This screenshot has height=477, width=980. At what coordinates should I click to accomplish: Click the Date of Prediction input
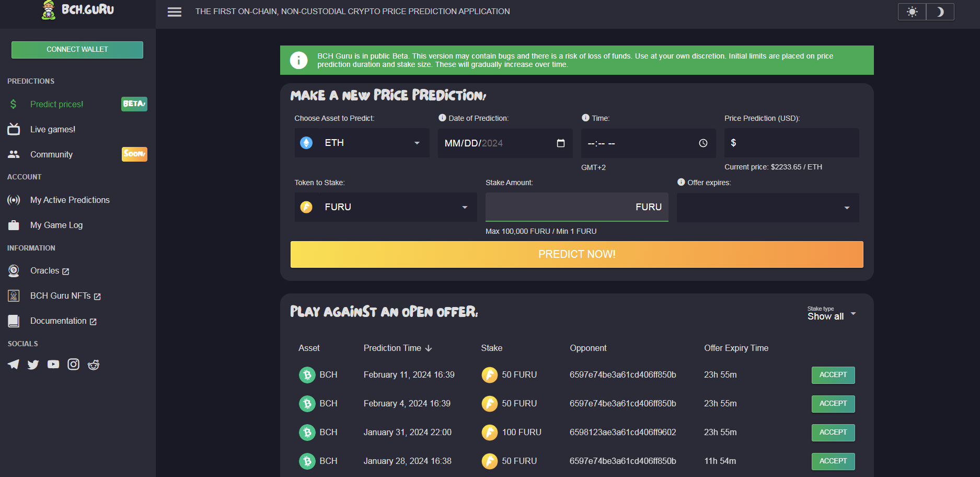[x=505, y=143]
